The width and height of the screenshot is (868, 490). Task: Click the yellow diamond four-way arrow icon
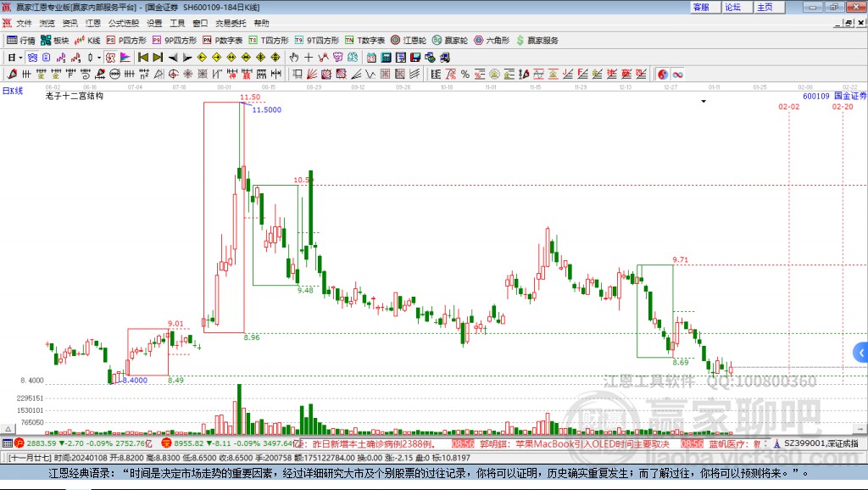[261, 58]
